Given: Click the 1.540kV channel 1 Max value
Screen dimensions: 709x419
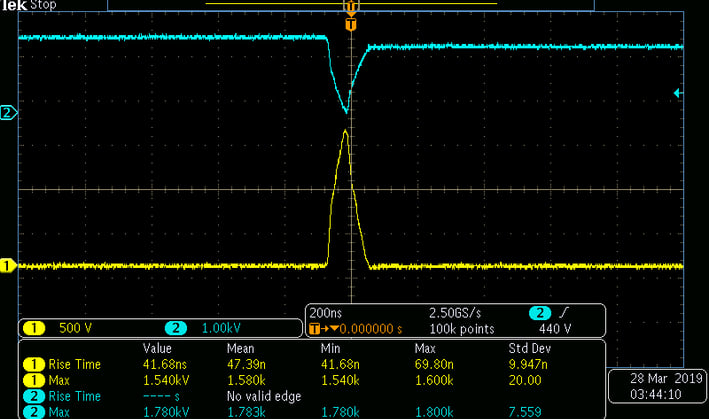Looking at the screenshot, I should click(x=166, y=381).
